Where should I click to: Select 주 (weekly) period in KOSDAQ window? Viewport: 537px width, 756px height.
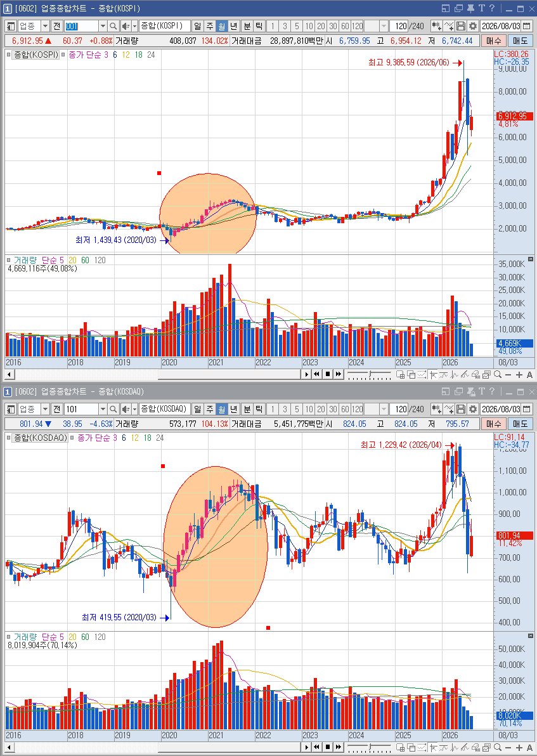(x=210, y=409)
